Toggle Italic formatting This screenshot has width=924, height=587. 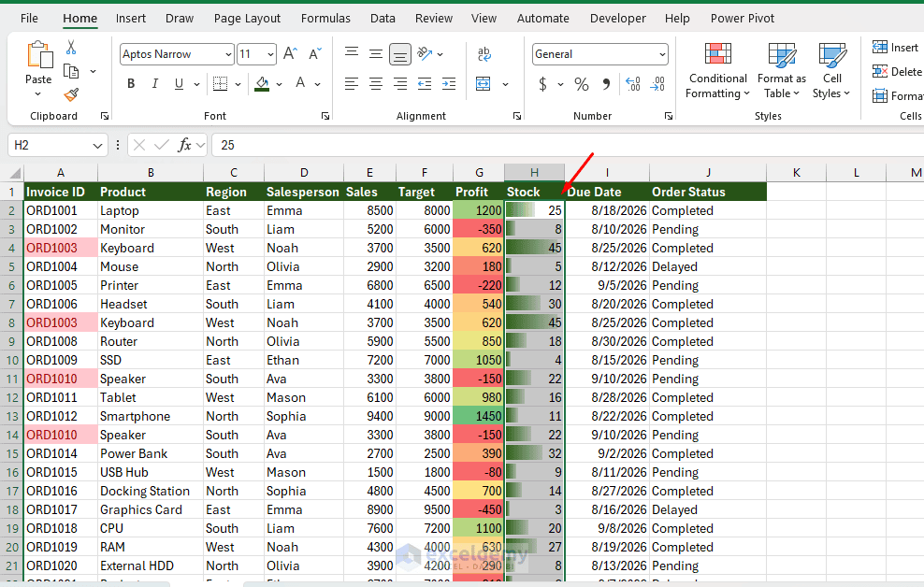pos(155,83)
